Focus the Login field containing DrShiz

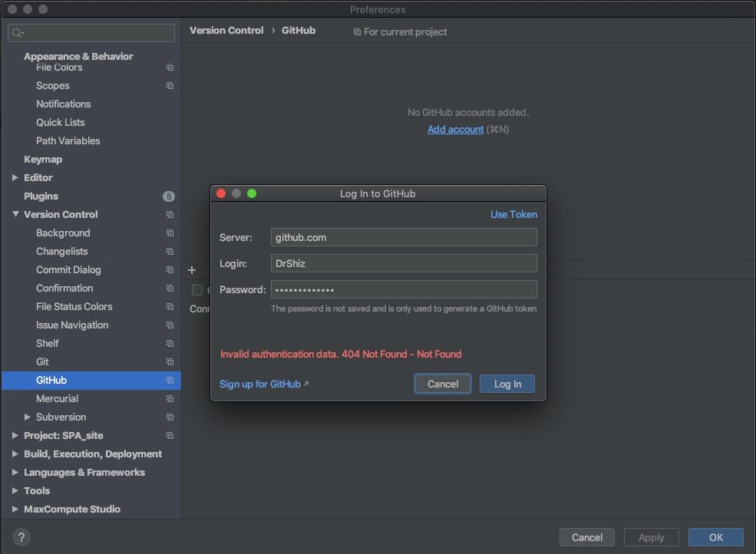[404, 263]
